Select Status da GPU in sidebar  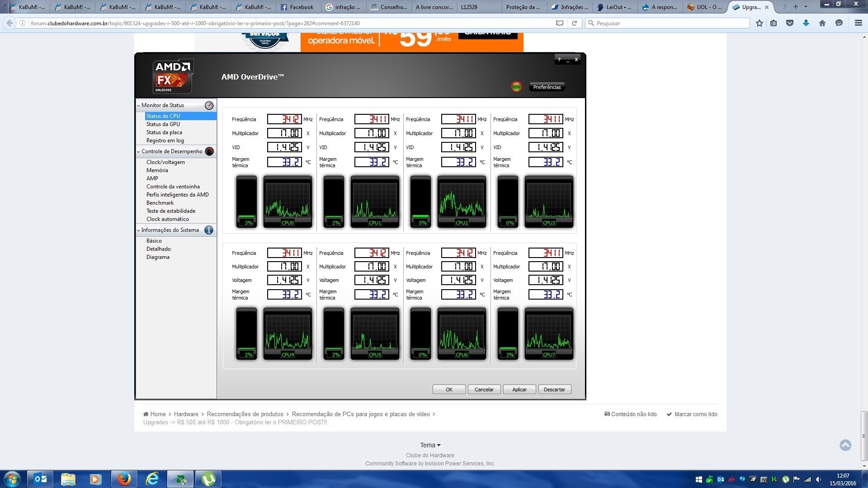click(x=163, y=124)
